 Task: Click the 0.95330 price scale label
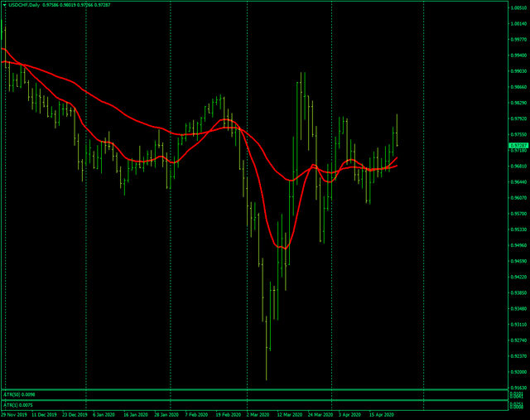[519, 229]
